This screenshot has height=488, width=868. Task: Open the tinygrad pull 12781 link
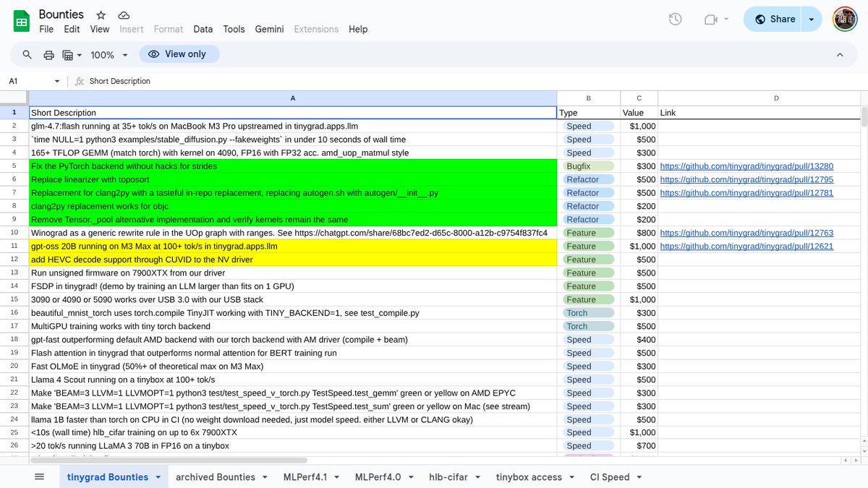746,193
